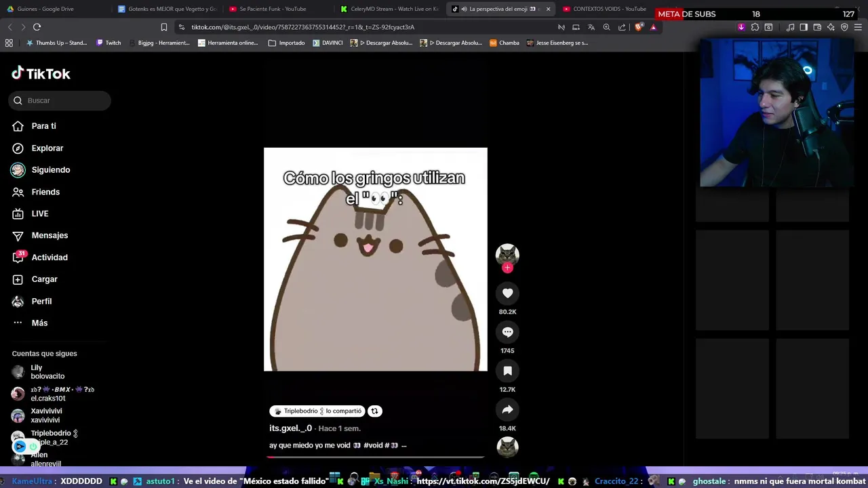868x488 pixels.
Task: Open Thumbs Up bookmark
Action: [56, 43]
